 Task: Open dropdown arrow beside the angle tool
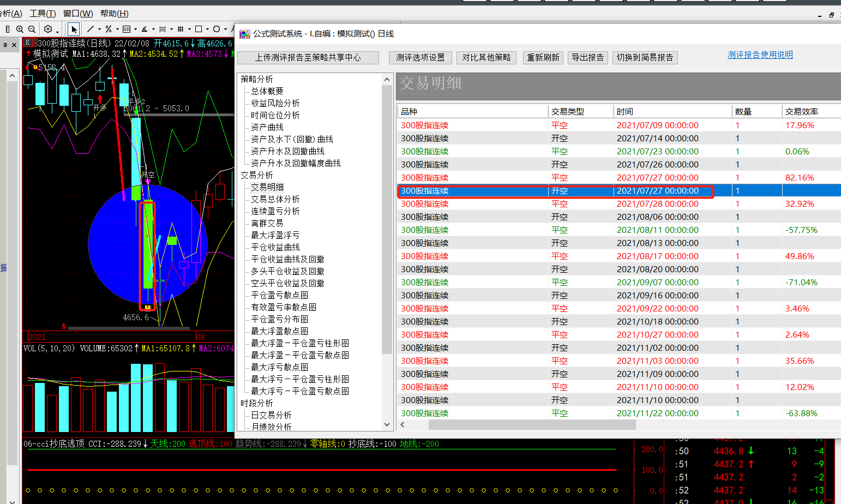[x=153, y=29]
